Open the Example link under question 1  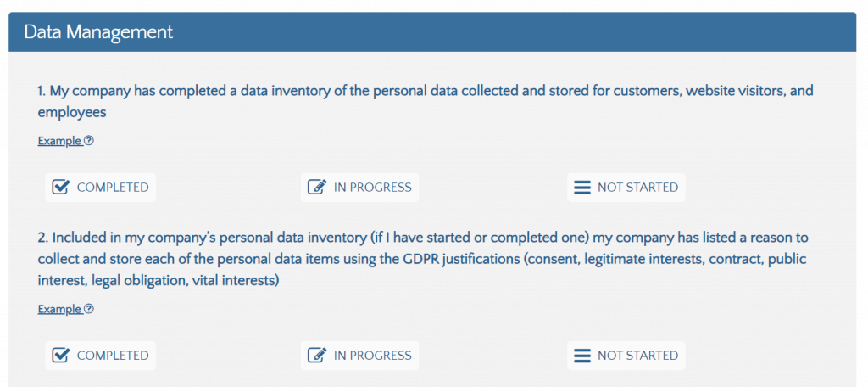click(60, 141)
